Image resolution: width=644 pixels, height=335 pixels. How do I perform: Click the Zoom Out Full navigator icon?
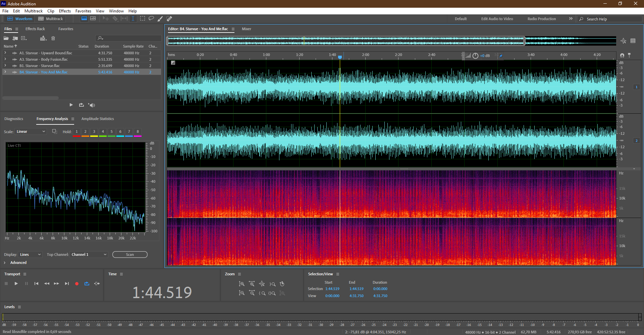pos(623,41)
